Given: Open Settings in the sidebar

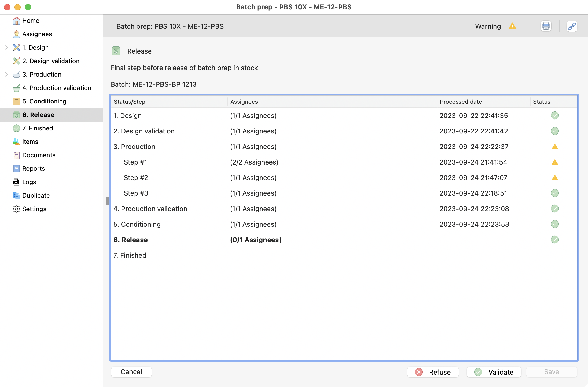Looking at the screenshot, I should 52,209.
